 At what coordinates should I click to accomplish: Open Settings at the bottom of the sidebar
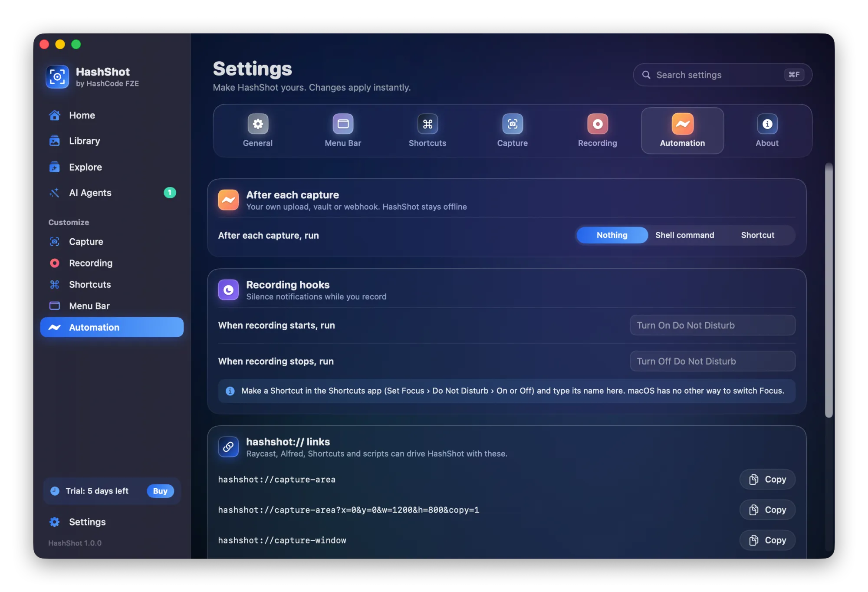click(112, 522)
